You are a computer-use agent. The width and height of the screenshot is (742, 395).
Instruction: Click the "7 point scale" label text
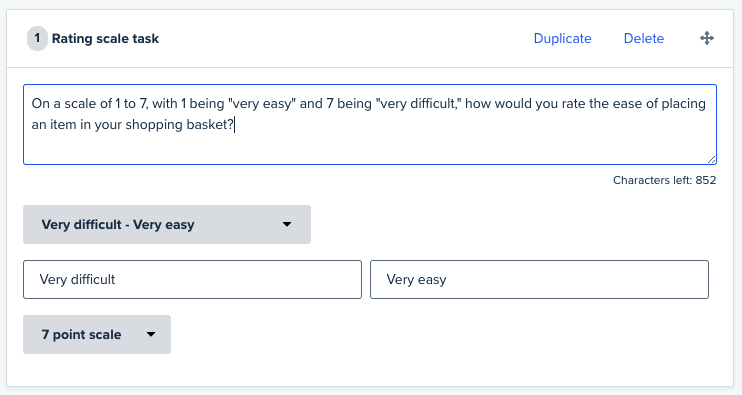point(81,334)
